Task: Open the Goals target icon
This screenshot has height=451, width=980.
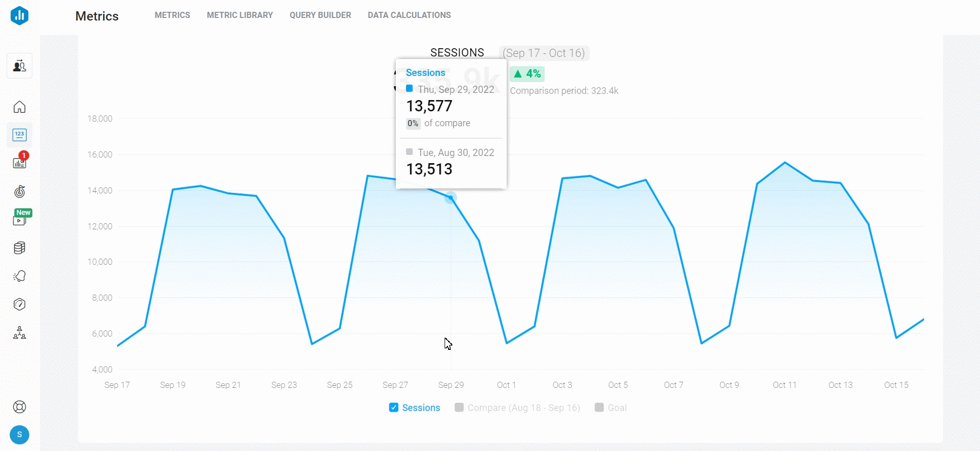Action: 20,191
